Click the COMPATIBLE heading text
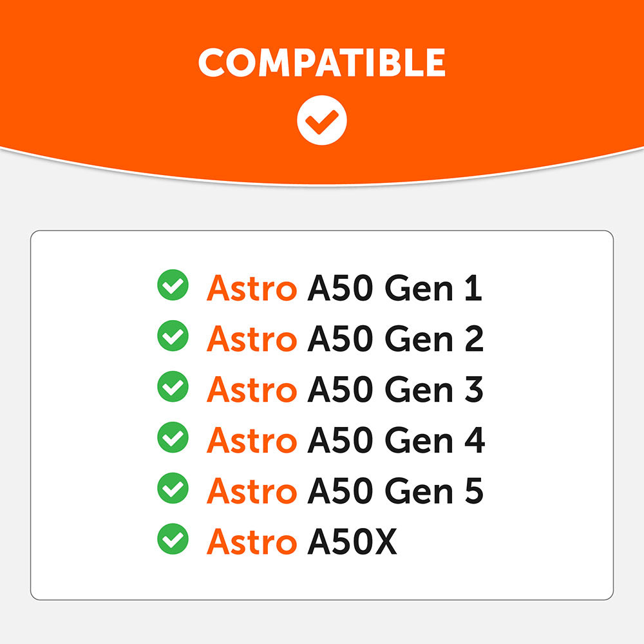Viewport: 644px width, 644px height. pyautogui.click(x=322, y=62)
